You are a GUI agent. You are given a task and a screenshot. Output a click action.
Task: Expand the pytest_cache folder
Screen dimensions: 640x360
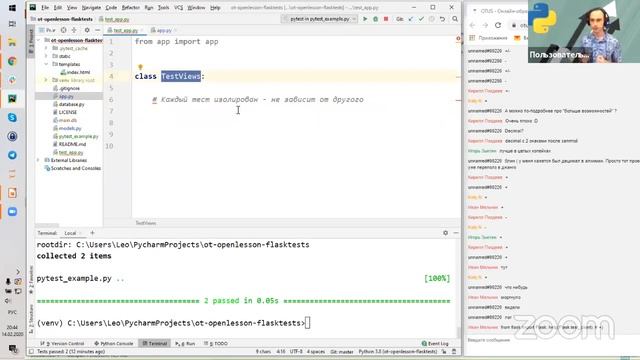46,48
